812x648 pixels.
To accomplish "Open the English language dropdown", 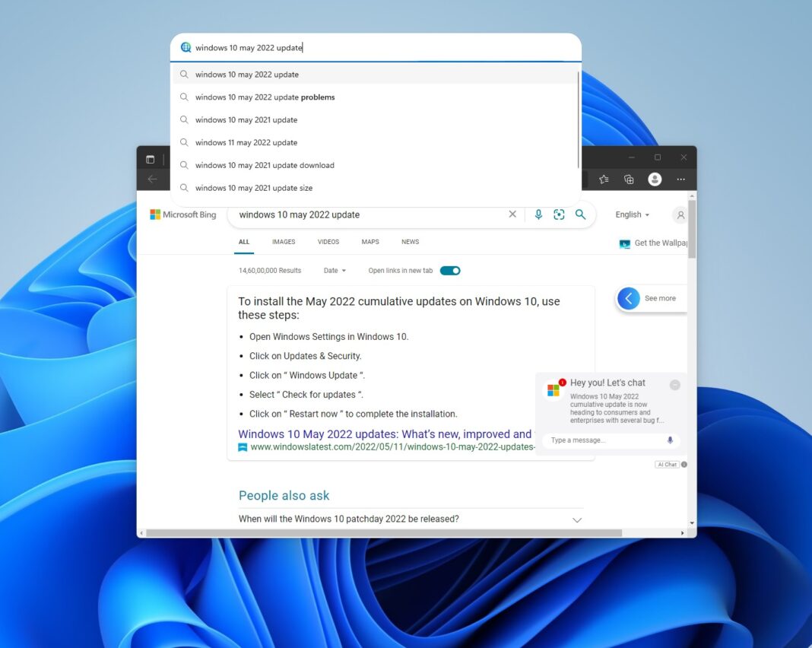I will 632,214.
